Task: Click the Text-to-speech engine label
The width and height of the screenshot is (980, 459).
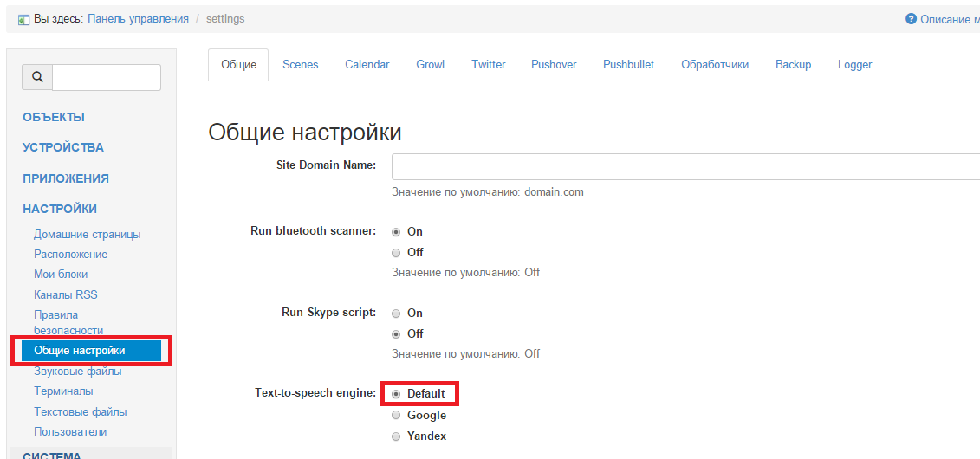Action: pos(315,393)
